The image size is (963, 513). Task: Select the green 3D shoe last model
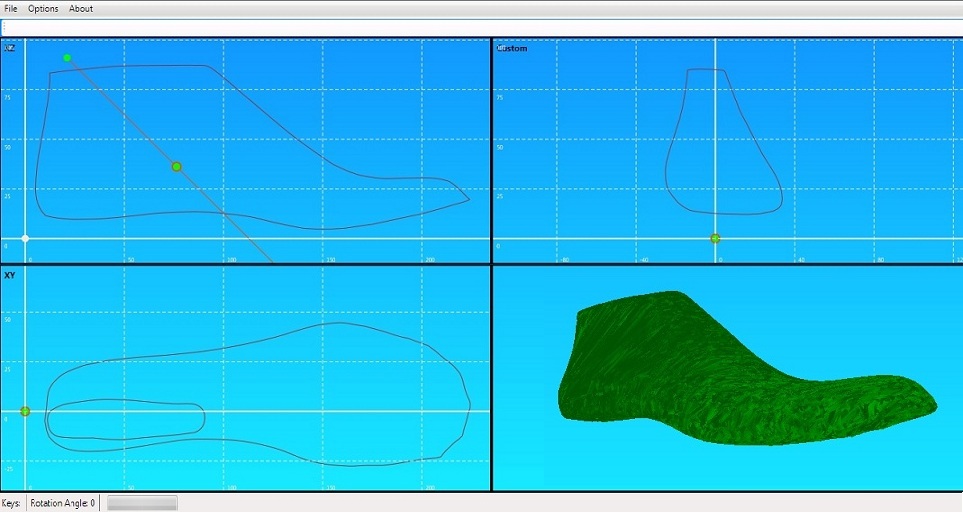(x=747, y=369)
